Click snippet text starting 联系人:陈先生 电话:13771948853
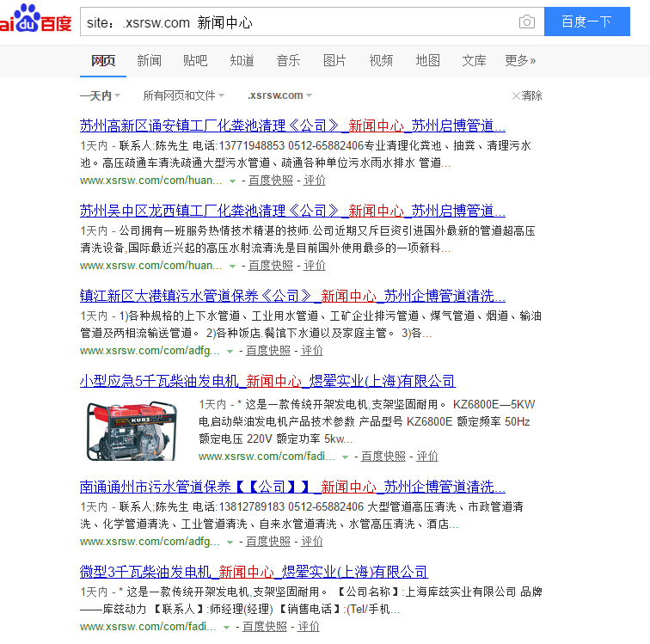650x644 pixels. [306, 154]
